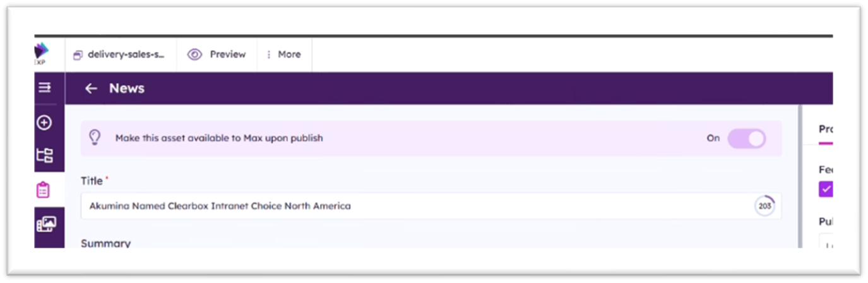Click the lightbulb icon in Max banner
Image resolution: width=868 pixels, height=283 pixels.
pyautogui.click(x=95, y=138)
